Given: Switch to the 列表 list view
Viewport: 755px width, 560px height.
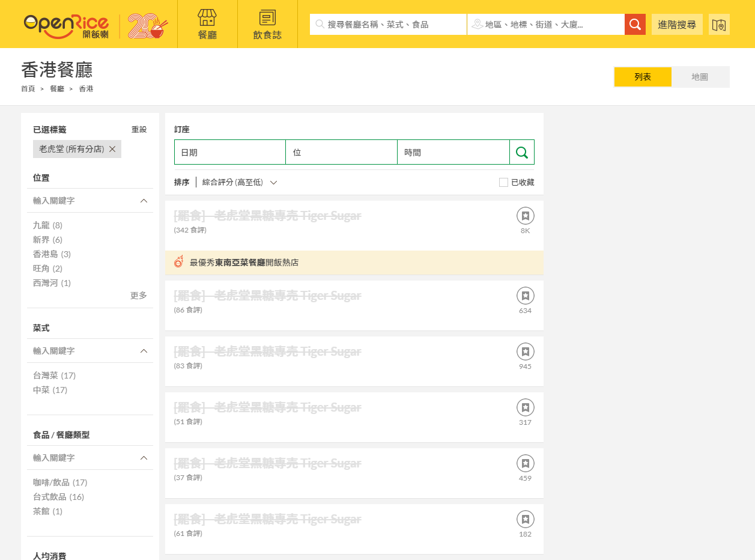Looking at the screenshot, I should tap(643, 77).
